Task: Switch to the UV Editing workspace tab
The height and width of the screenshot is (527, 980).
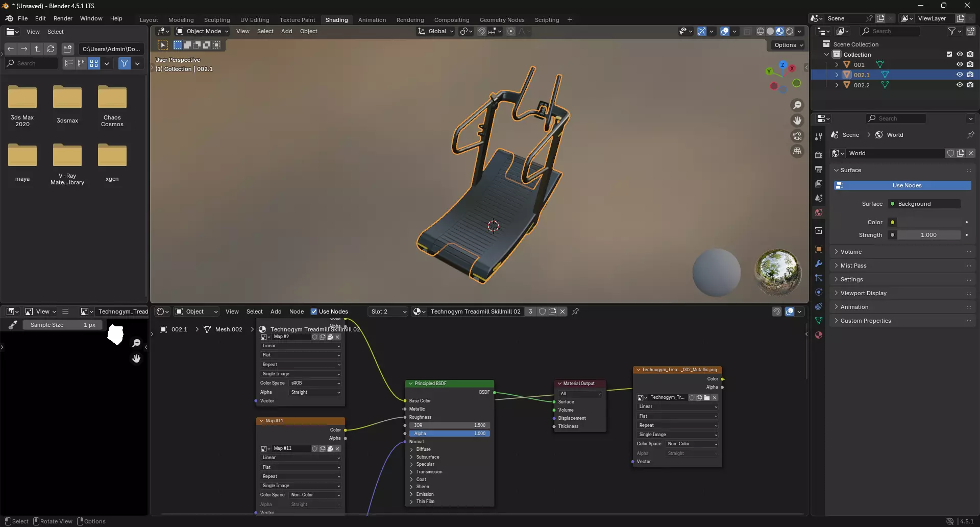Action: (x=255, y=20)
